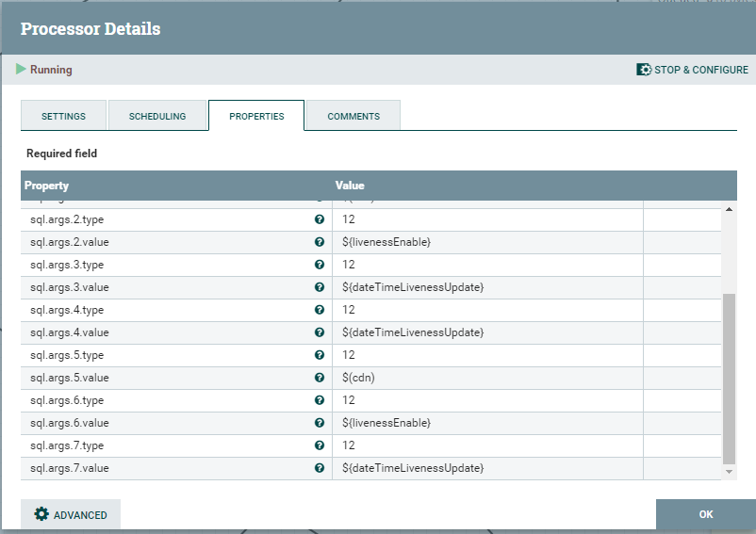
Task: Click help icon for sql.args.2.type
Action: point(320,219)
